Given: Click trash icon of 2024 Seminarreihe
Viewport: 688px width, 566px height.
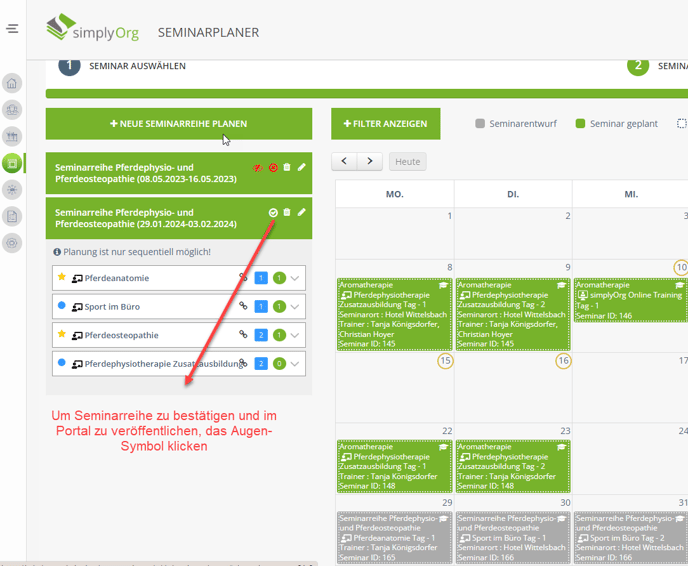Looking at the screenshot, I should coord(287,212).
